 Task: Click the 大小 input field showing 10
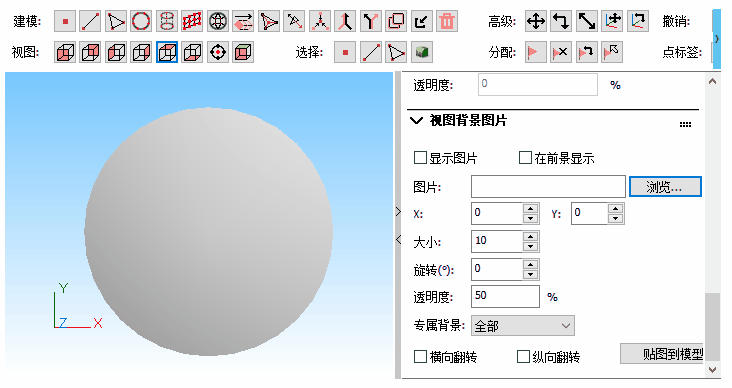(x=497, y=241)
